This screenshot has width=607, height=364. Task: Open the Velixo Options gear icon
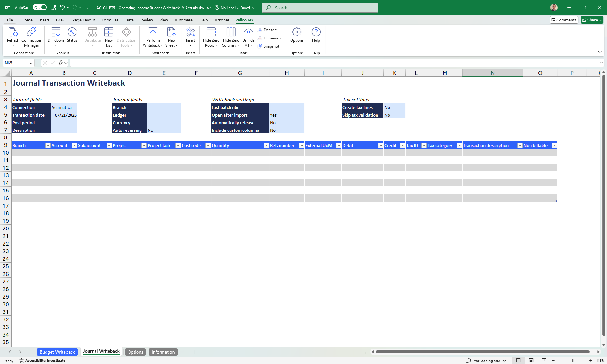click(x=297, y=32)
